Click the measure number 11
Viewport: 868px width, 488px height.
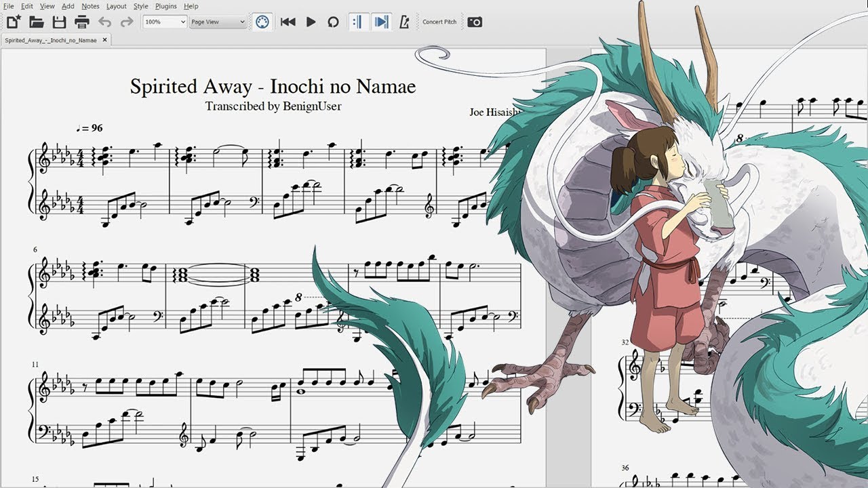pos(36,365)
